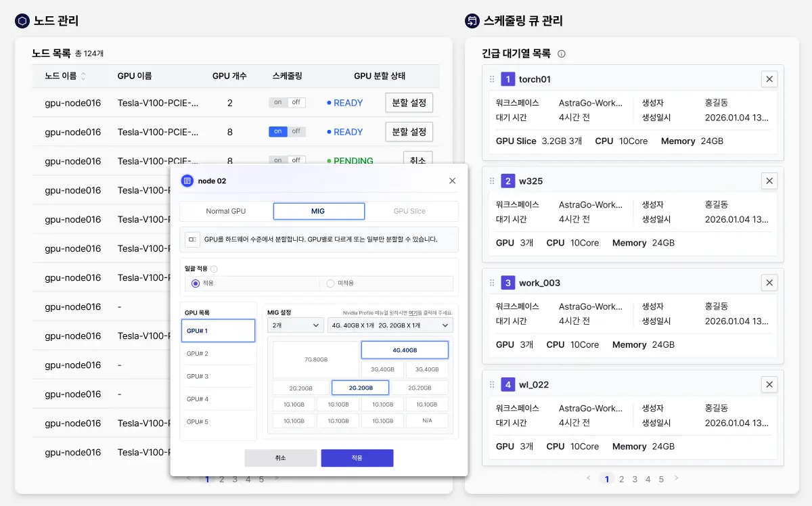This screenshot has width=812, height=506.
Task: Toggle the switched-on scheduling switch in READY row
Action: (x=287, y=132)
